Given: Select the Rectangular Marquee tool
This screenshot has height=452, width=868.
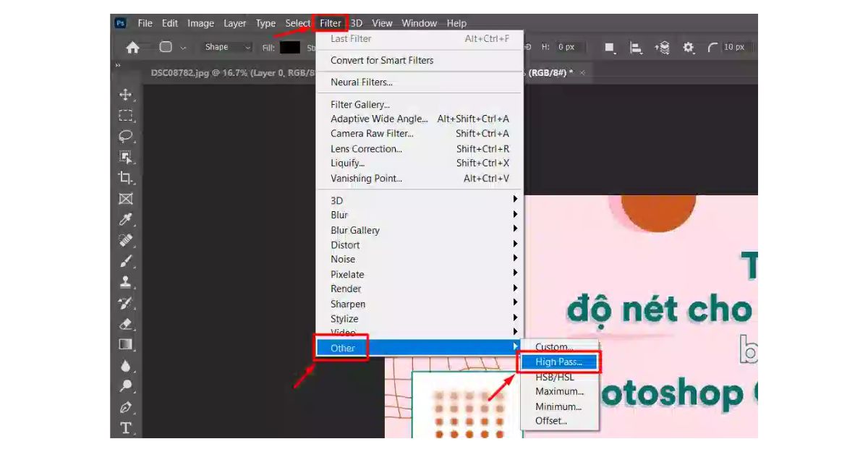Looking at the screenshot, I should [x=126, y=116].
